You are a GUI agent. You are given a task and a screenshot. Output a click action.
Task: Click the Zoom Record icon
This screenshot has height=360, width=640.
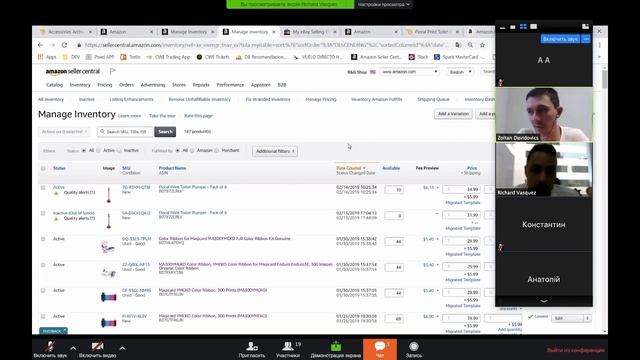click(x=414, y=347)
